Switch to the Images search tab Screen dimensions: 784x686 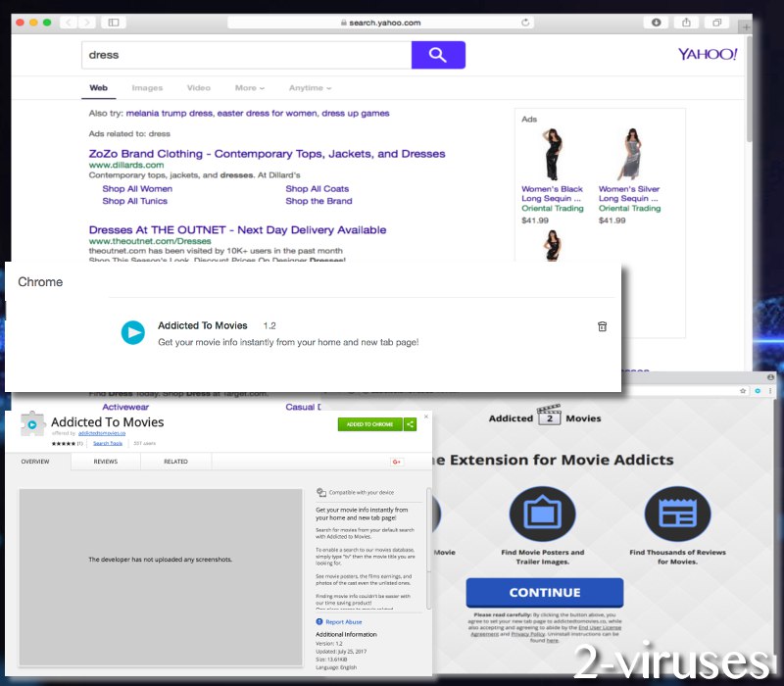pyautogui.click(x=147, y=88)
